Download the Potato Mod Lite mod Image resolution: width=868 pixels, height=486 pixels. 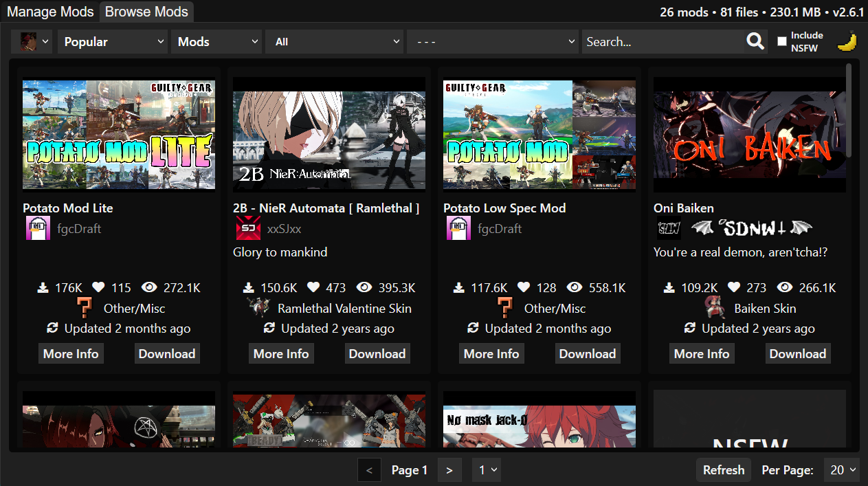click(x=167, y=354)
